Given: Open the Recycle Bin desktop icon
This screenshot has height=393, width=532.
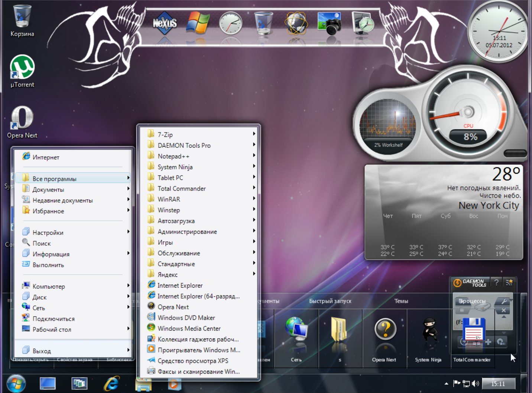Looking at the screenshot, I should tap(22, 20).
